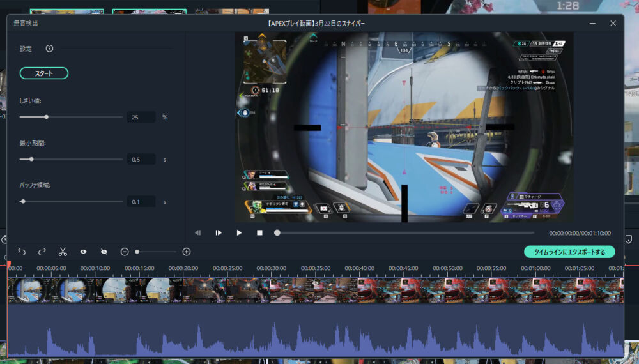
Task: Click the undo arrow icon
Action: 22,252
